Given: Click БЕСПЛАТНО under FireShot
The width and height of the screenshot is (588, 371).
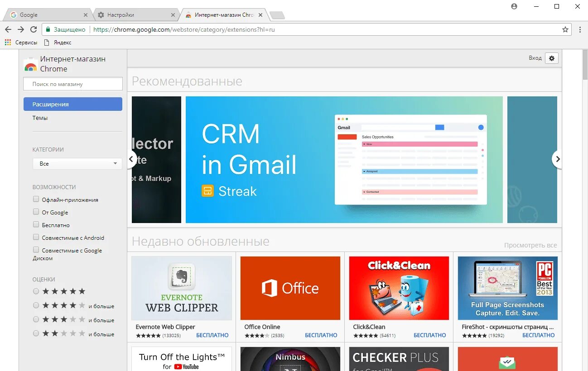Looking at the screenshot, I should (539, 335).
